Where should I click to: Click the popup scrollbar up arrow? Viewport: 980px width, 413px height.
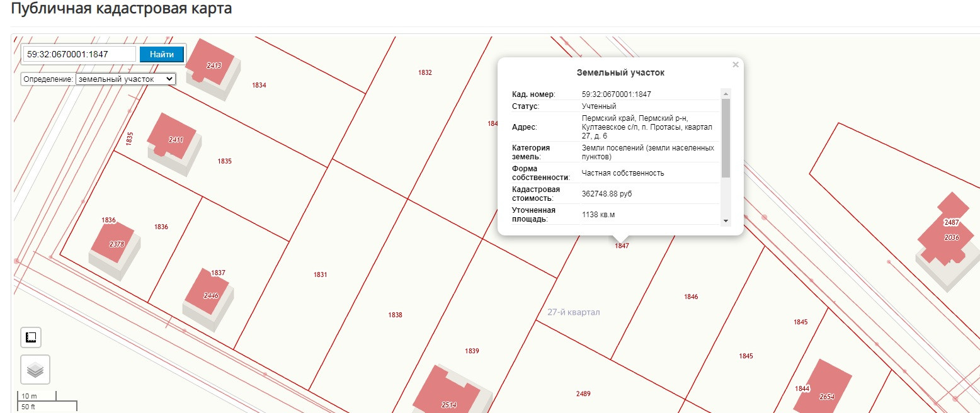pyautogui.click(x=726, y=94)
